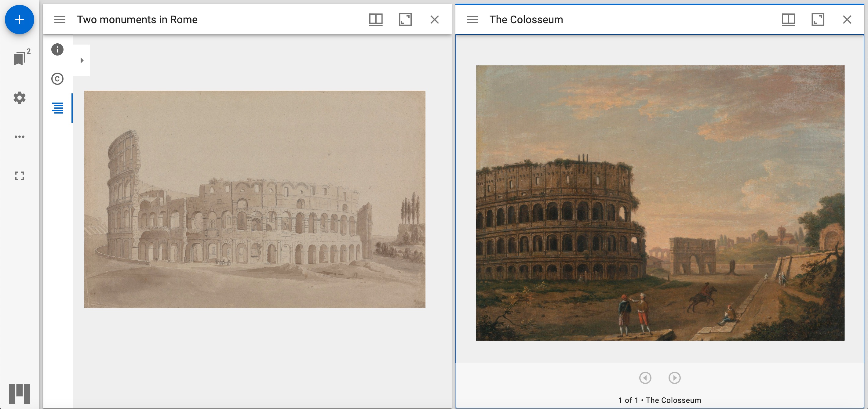
Task: Click the copyright icon in sidebar
Action: 57,78
